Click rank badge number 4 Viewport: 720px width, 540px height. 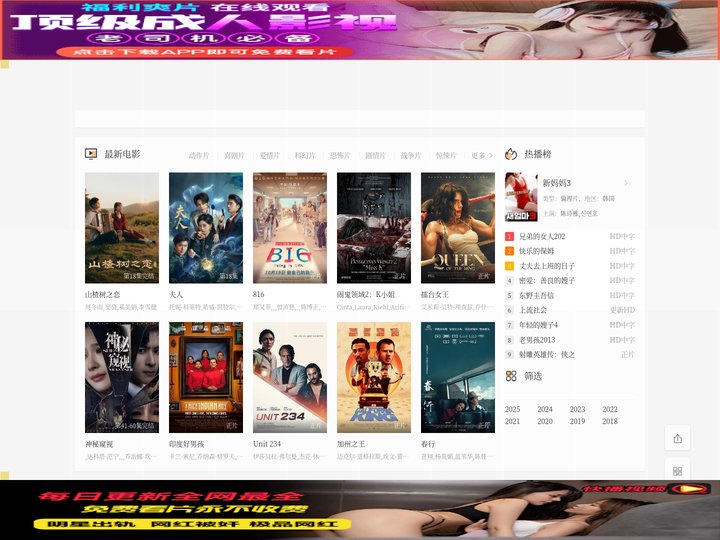click(x=509, y=281)
